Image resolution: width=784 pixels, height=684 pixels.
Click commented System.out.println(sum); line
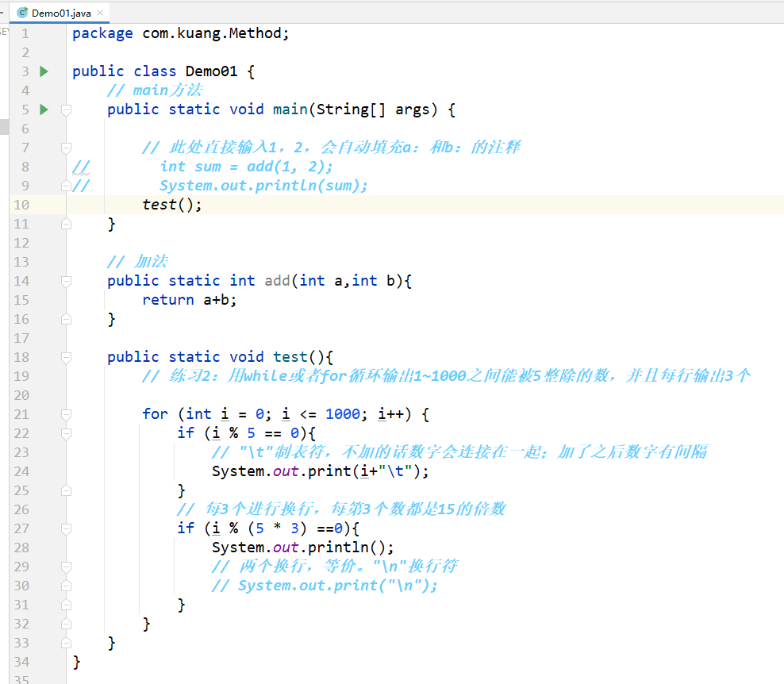263,186
